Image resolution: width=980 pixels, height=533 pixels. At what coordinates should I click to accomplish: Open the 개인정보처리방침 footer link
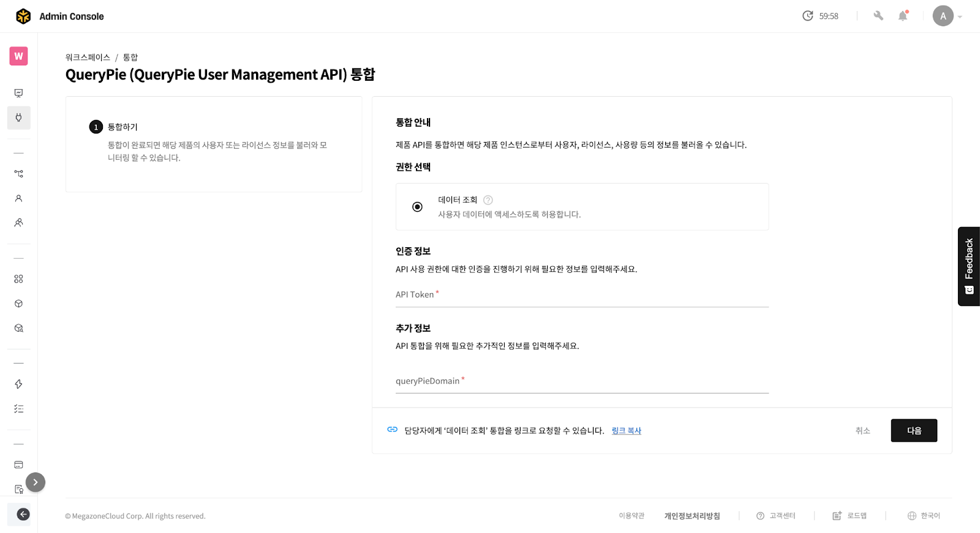[692, 516]
